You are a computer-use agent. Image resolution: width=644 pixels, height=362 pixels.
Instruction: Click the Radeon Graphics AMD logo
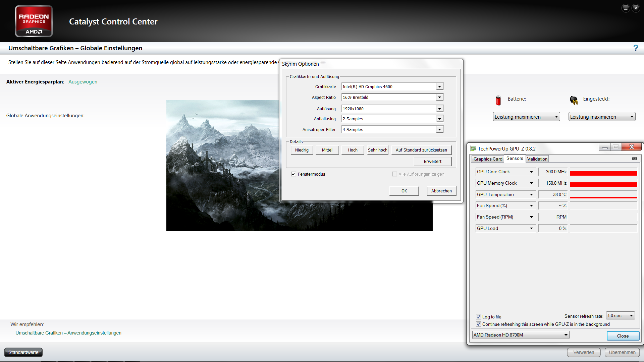coord(34,21)
